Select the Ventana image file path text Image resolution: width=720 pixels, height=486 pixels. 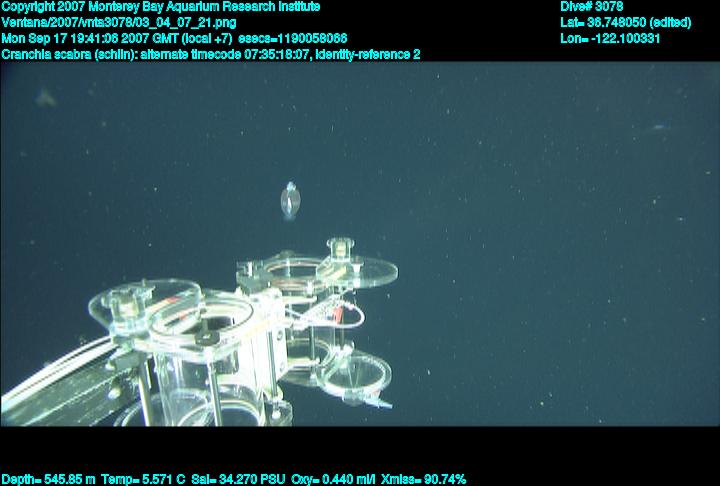(117, 23)
